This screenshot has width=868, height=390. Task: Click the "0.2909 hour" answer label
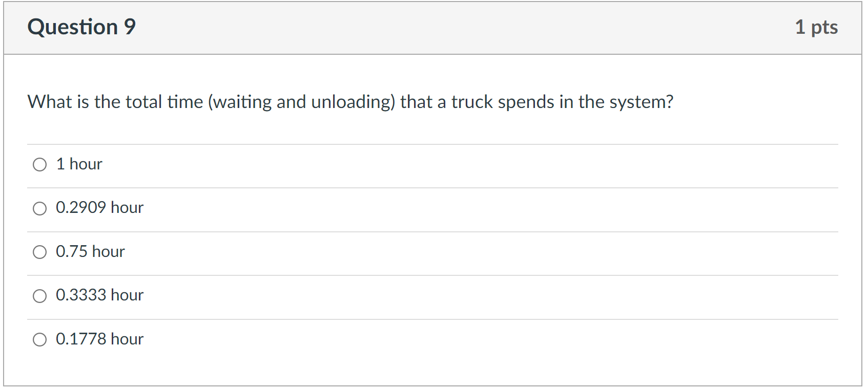pyautogui.click(x=100, y=208)
